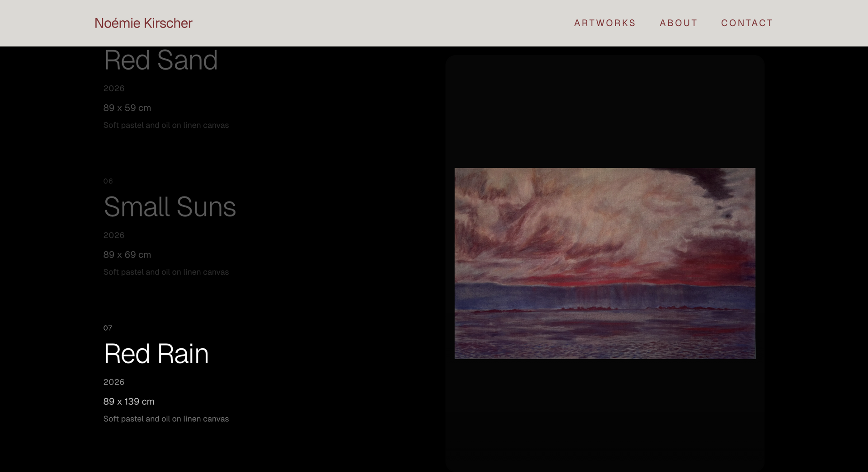Screen dimensions: 868x472
Task: Open the Noémie Kirscher home logo
Action: [143, 23]
